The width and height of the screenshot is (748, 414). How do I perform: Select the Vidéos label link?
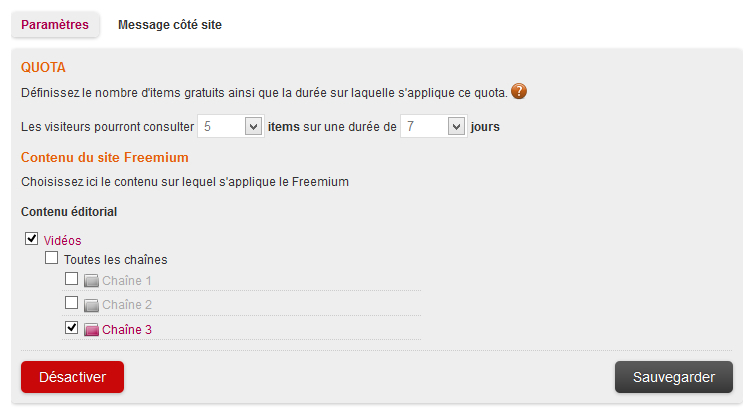tap(63, 240)
